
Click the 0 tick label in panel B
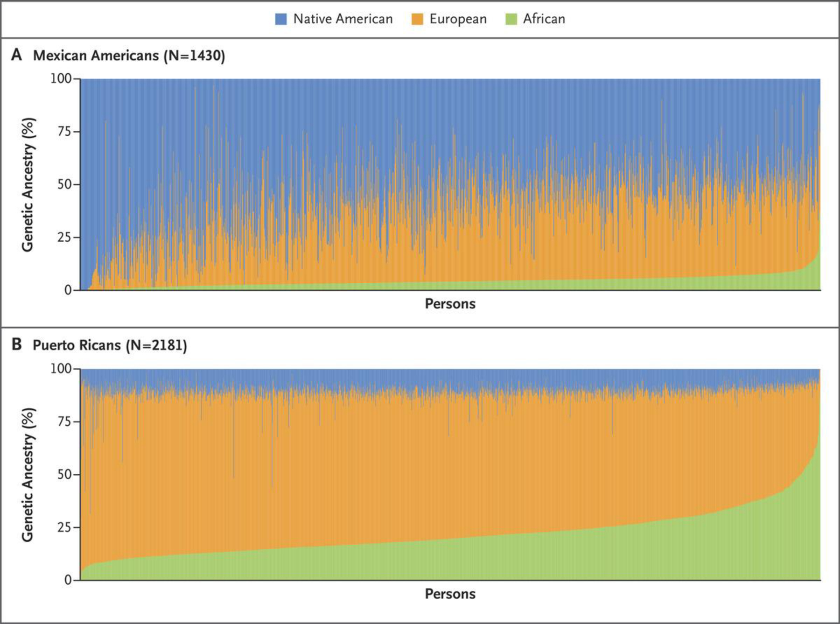coord(68,580)
